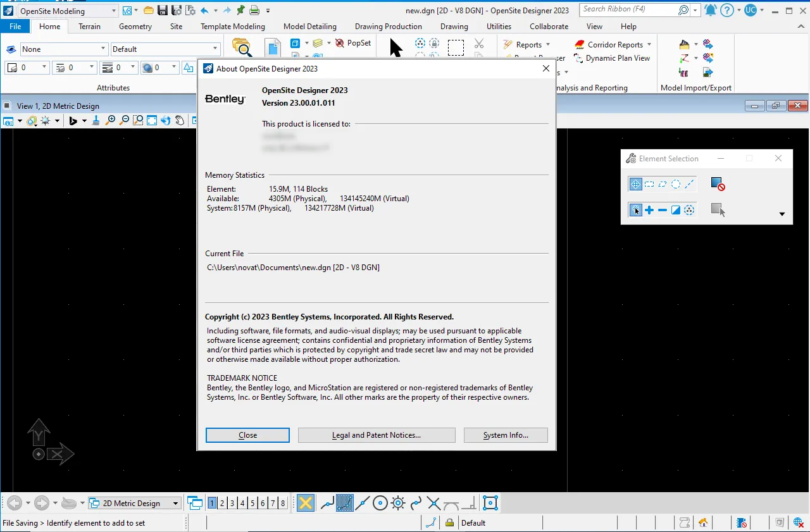Close the About dialog with X
Image resolution: width=810 pixels, height=532 pixels.
point(546,69)
